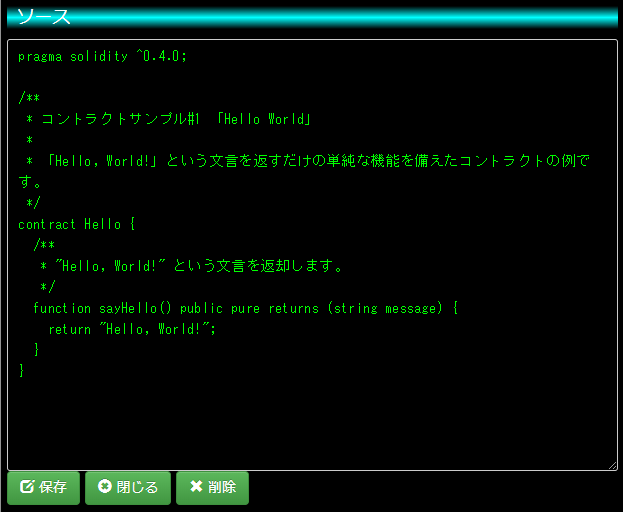Screen dimensions: 623x512
Task: Place cursor in the pragma solidity line
Action: [102, 56]
